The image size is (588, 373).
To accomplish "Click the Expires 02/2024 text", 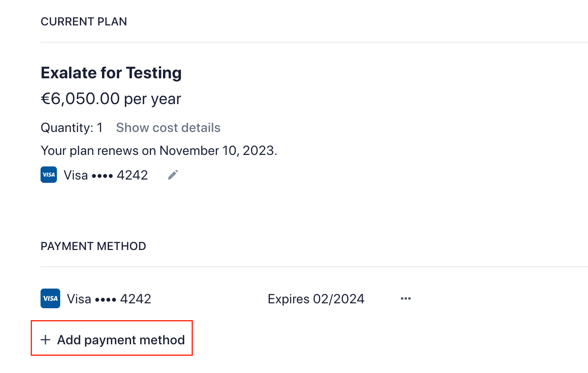I will pos(316,299).
